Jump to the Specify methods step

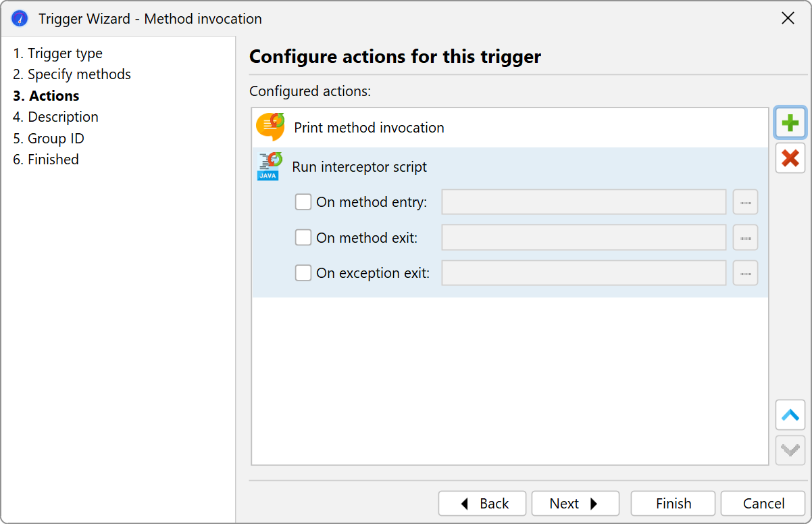coord(72,74)
